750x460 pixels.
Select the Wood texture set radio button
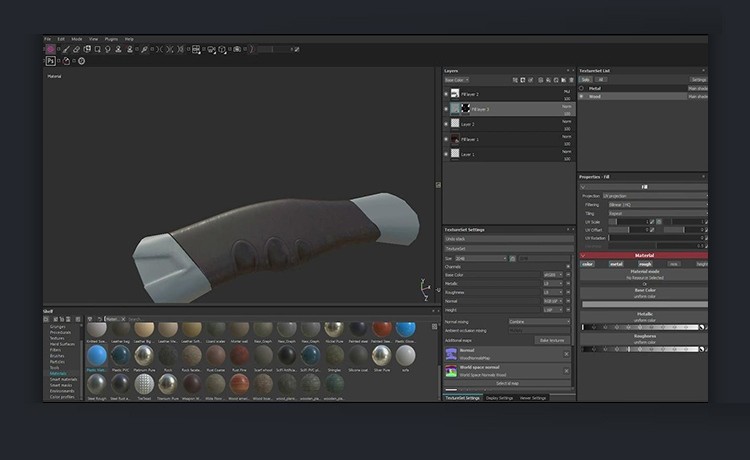pos(582,96)
